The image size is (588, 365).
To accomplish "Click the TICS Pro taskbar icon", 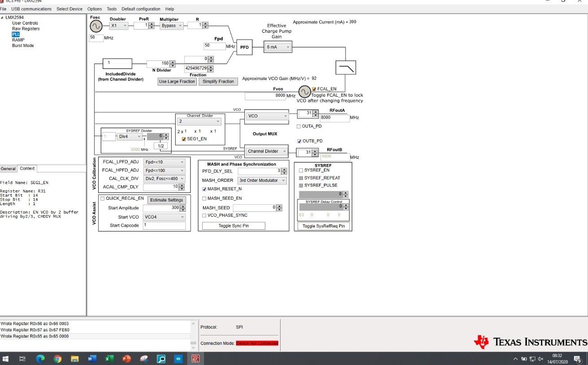I will pos(196,359).
